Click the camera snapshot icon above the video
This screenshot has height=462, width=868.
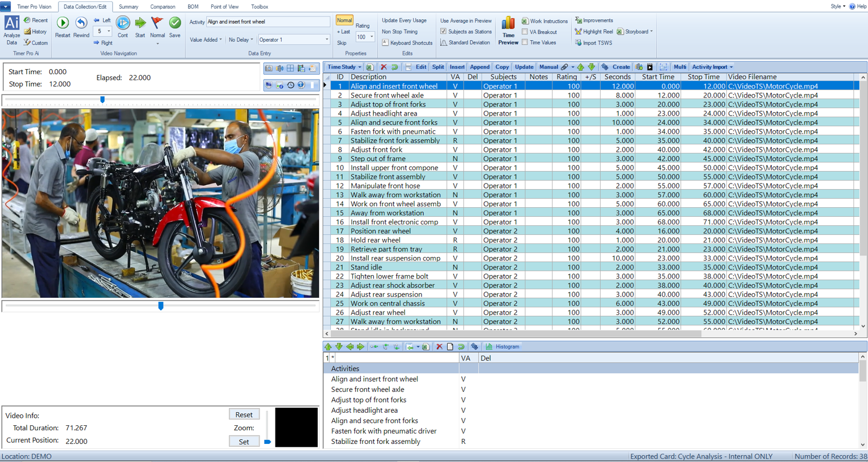(269, 69)
